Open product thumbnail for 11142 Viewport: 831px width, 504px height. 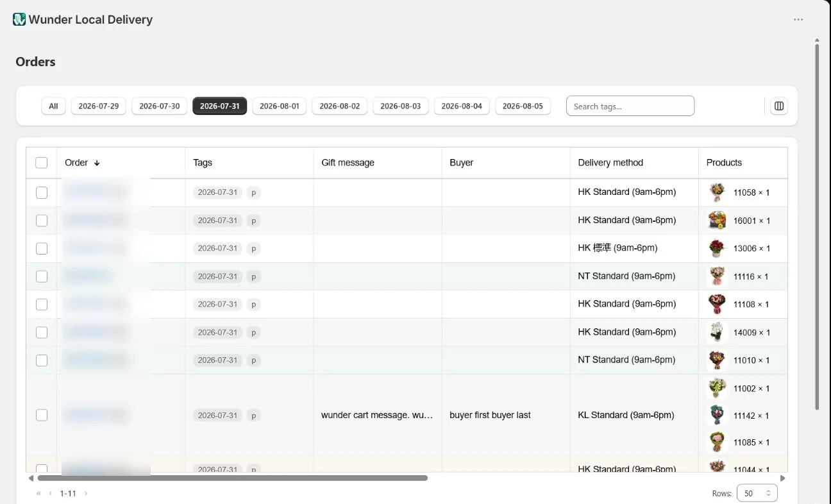[x=717, y=416]
